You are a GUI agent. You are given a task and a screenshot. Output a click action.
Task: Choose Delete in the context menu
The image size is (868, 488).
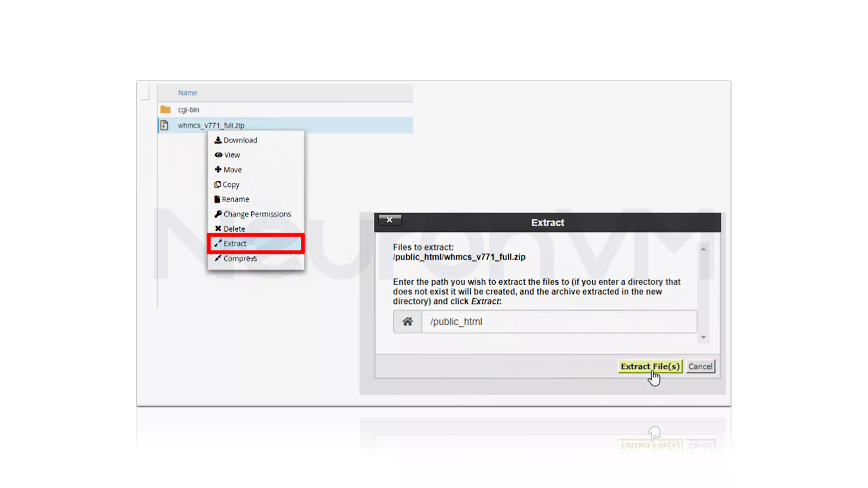[256, 229]
